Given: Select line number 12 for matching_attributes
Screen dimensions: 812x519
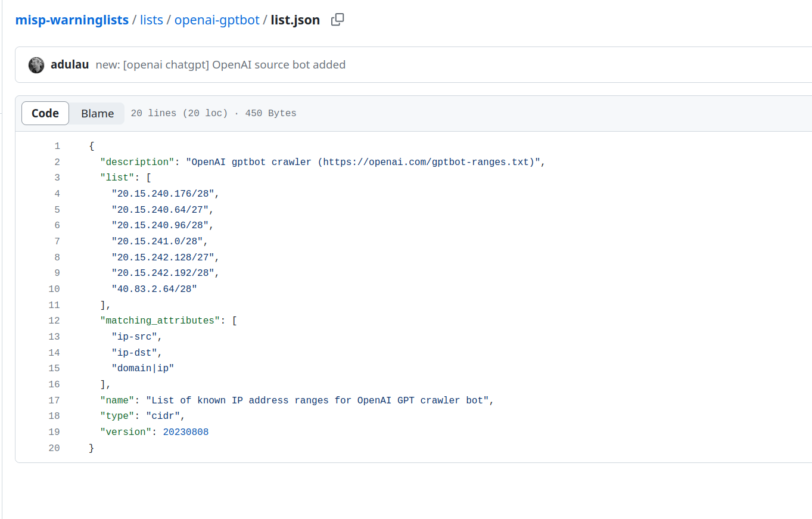Looking at the screenshot, I should [x=54, y=321].
